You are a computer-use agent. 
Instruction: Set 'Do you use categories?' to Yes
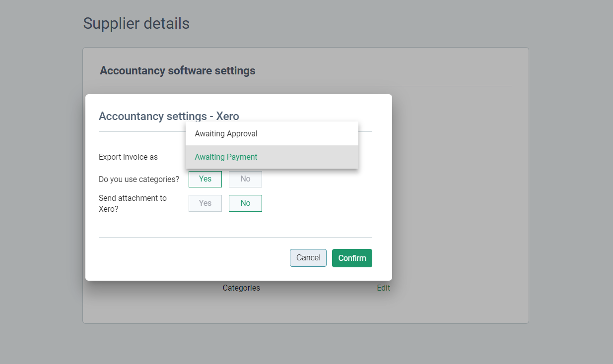pyautogui.click(x=205, y=179)
